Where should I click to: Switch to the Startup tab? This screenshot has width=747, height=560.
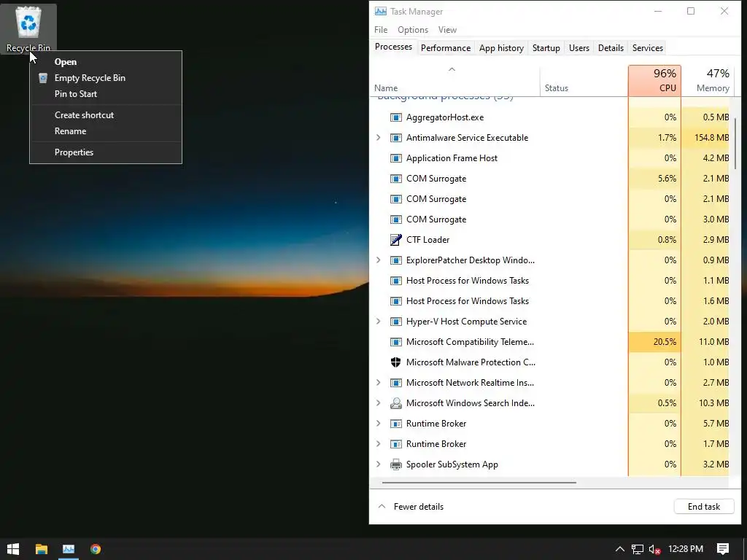546,48
